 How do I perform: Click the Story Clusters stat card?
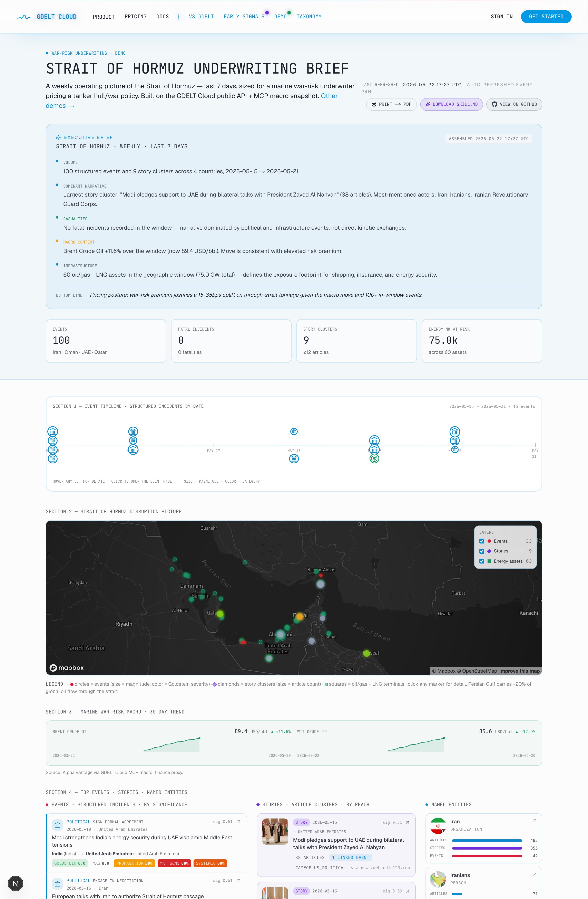(357, 341)
